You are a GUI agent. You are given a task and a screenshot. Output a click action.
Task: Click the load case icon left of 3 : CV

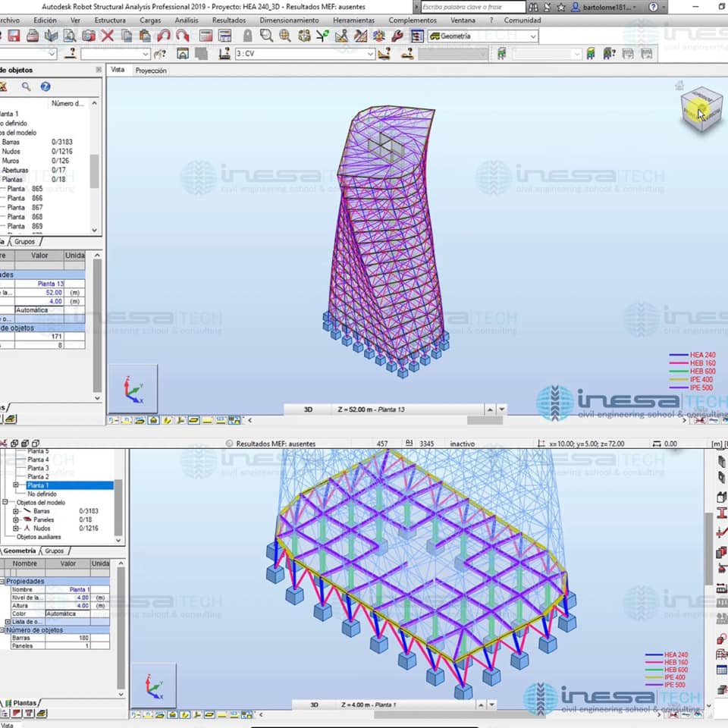click(x=224, y=53)
